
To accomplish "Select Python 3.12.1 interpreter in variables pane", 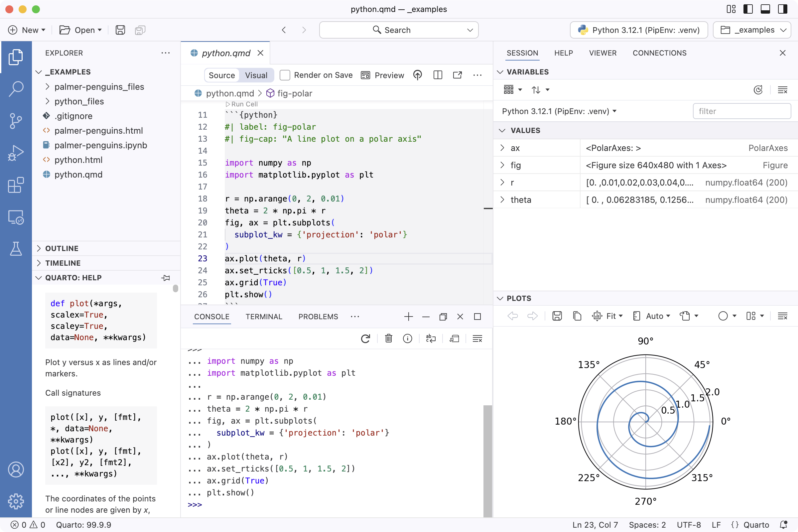I will click(x=559, y=111).
